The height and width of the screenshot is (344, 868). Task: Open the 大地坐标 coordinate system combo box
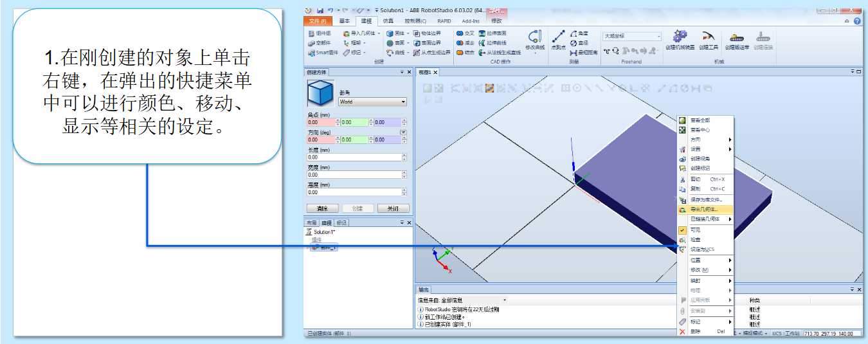coord(632,37)
